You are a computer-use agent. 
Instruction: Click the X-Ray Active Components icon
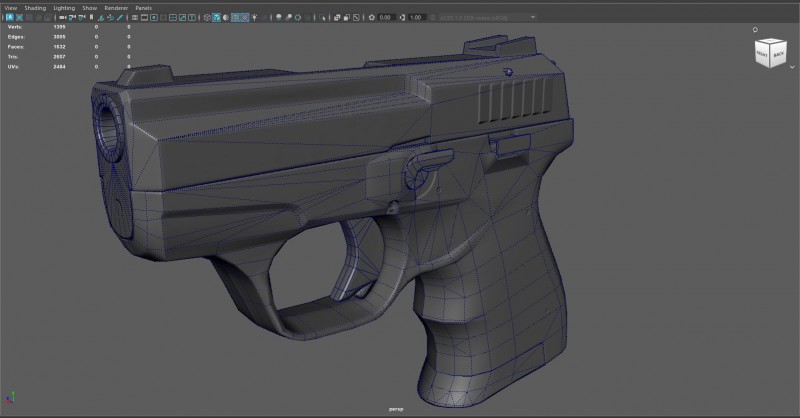346,17
